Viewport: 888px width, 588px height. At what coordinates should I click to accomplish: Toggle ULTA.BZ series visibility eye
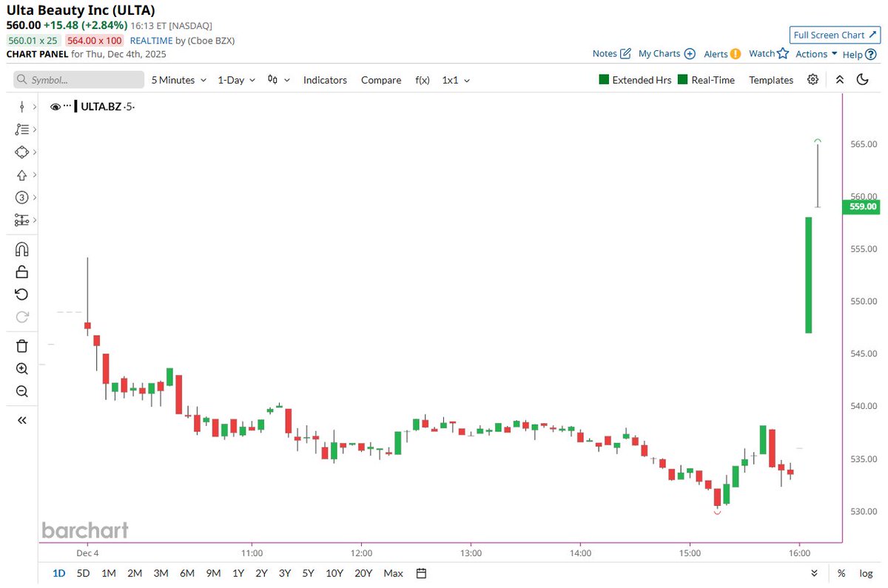tap(55, 107)
